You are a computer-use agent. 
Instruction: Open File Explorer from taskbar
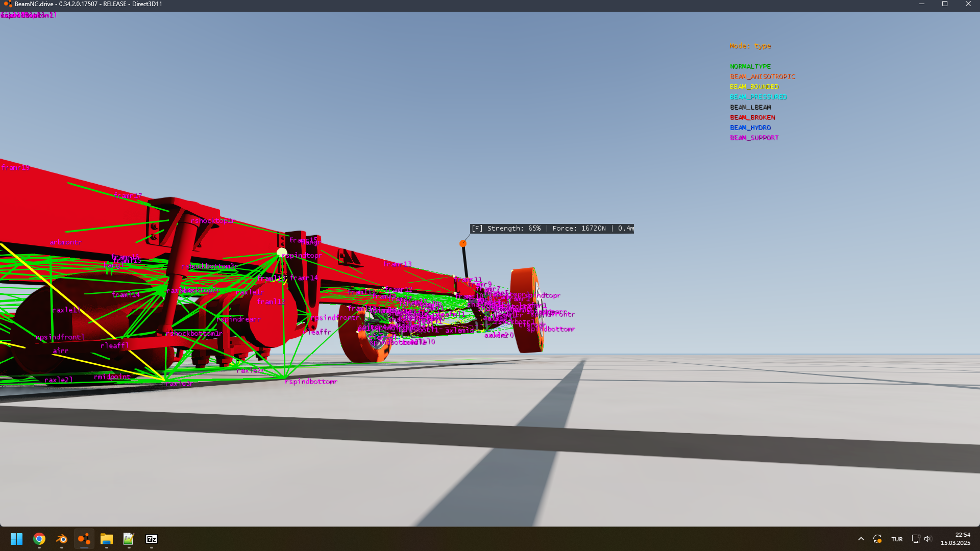pos(107,539)
